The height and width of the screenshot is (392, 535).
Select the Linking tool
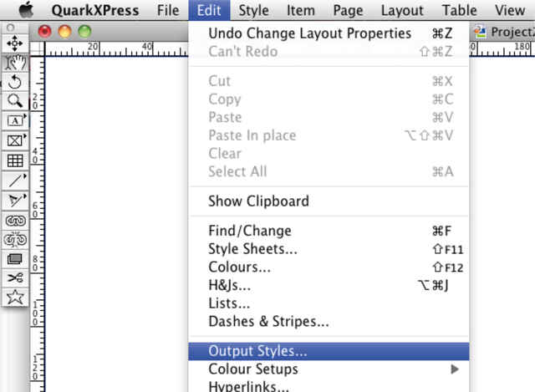[x=15, y=221]
